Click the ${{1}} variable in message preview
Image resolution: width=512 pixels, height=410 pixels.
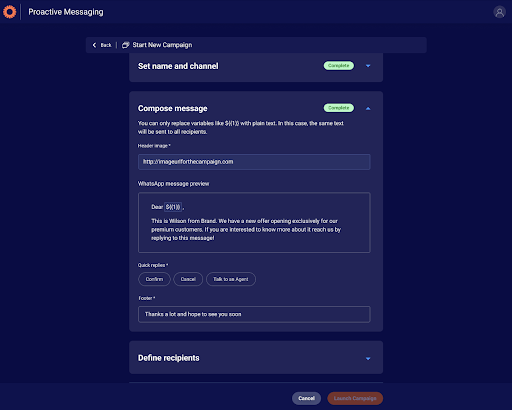(x=173, y=207)
